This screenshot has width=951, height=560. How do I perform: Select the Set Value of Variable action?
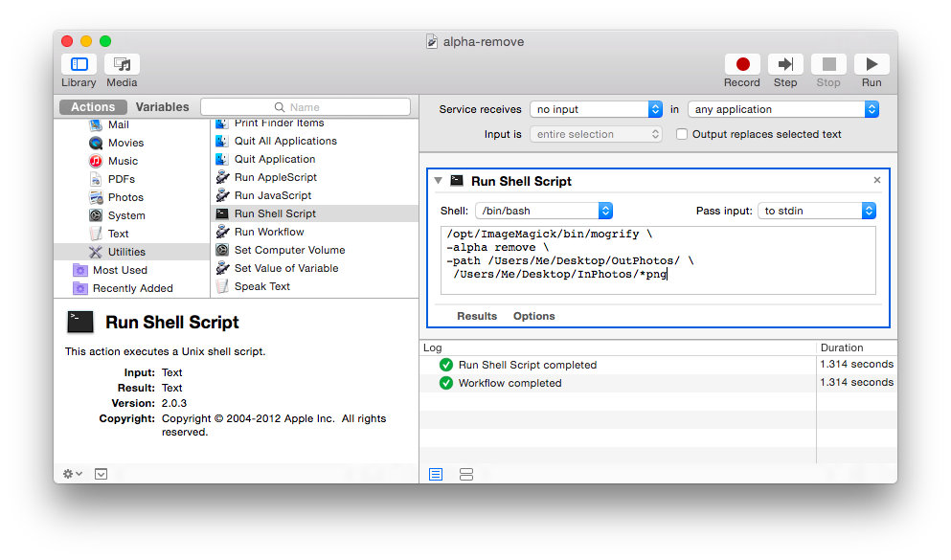click(286, 268)
